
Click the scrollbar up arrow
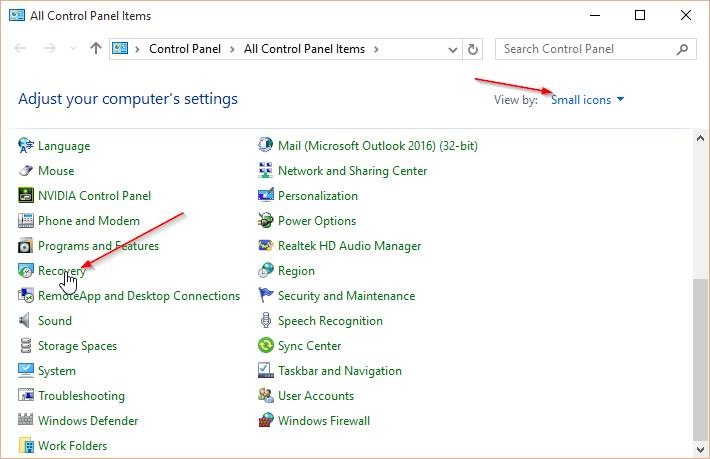point(700,138)
